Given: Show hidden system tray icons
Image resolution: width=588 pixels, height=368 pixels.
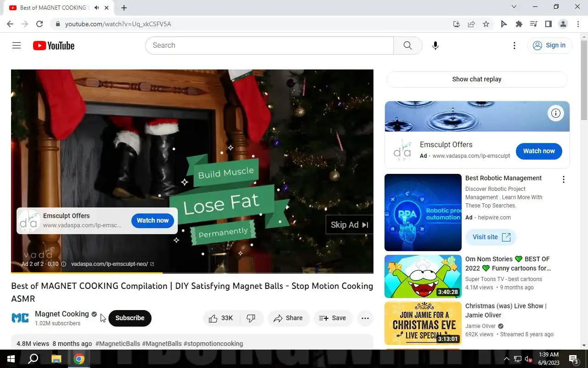Looking at the screenshot, I should (507, 359).
